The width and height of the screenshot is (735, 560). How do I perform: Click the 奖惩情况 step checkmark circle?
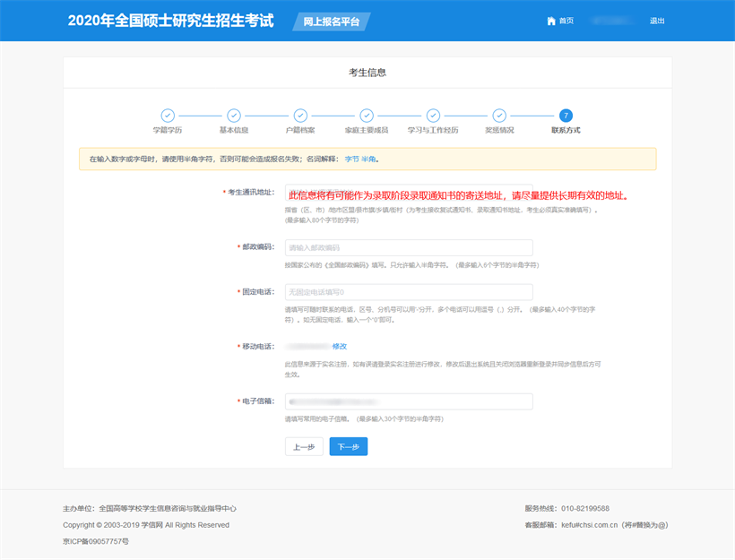[499, 116]
